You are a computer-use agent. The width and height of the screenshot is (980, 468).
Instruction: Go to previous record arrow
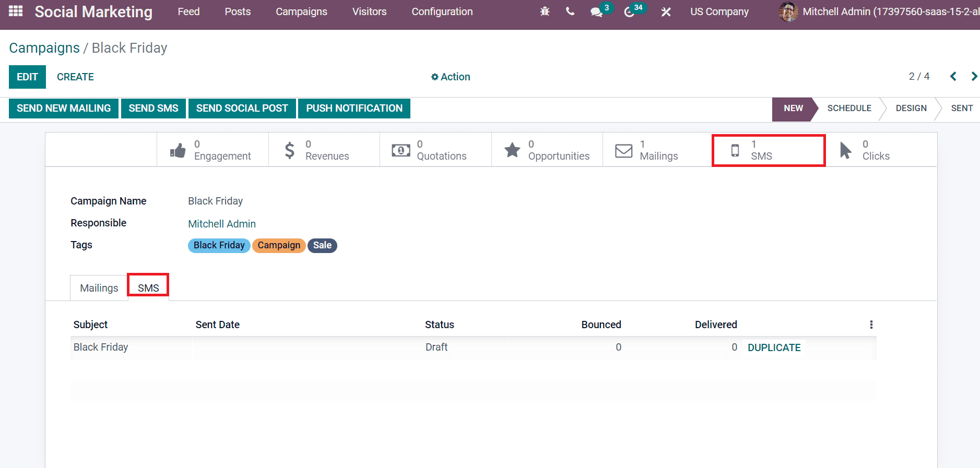[953, 77]
